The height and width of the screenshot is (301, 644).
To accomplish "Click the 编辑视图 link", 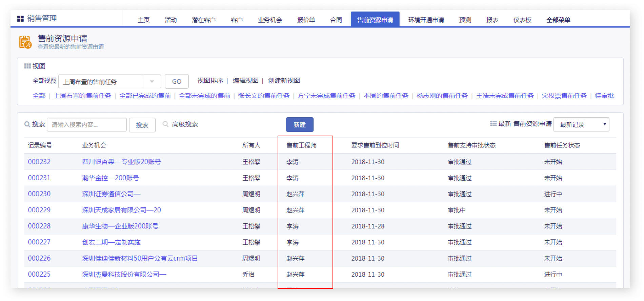I will 245,81.
